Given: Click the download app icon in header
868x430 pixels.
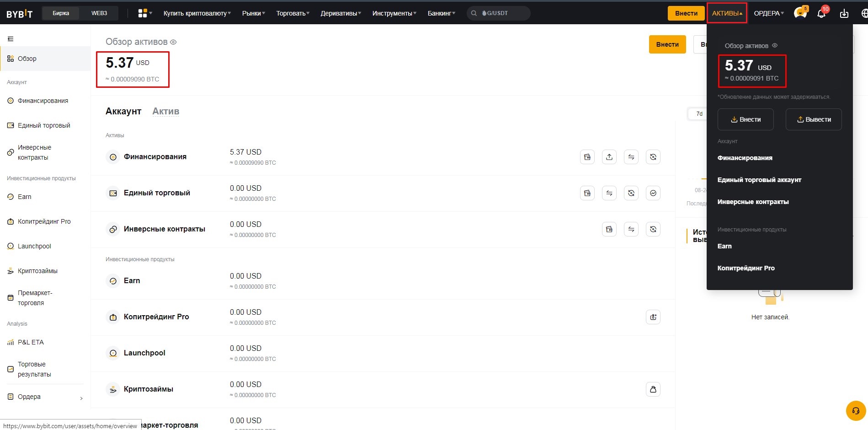Looking at the screenshot, I should pyautogui.click(x=844, y=13).
